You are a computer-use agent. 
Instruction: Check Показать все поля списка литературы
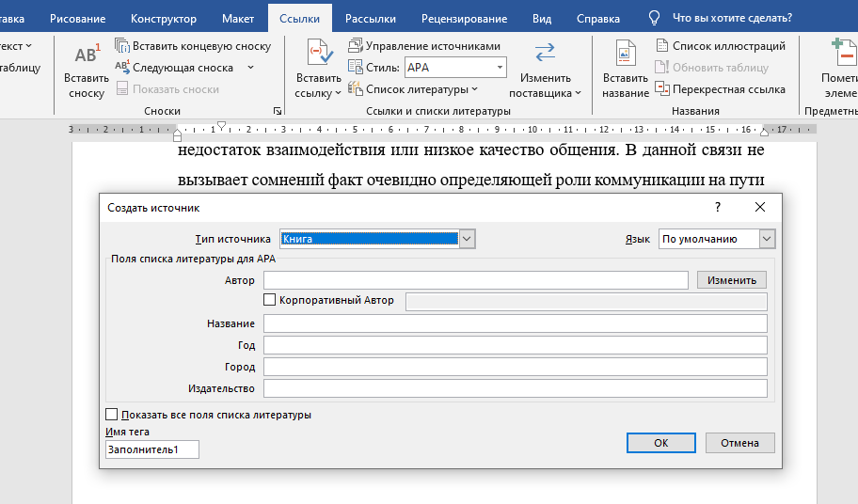tap(113, 415)
